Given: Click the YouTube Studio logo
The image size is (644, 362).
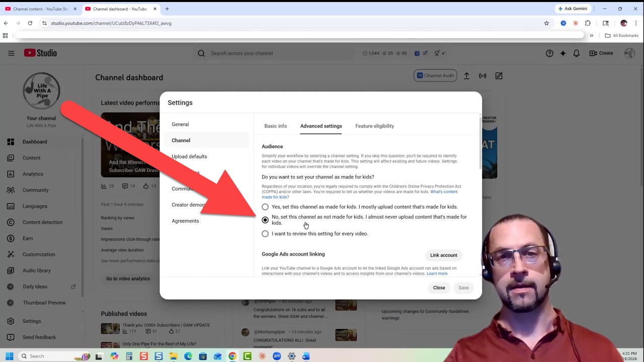Looking at the screenshot, I should [40, 53].
